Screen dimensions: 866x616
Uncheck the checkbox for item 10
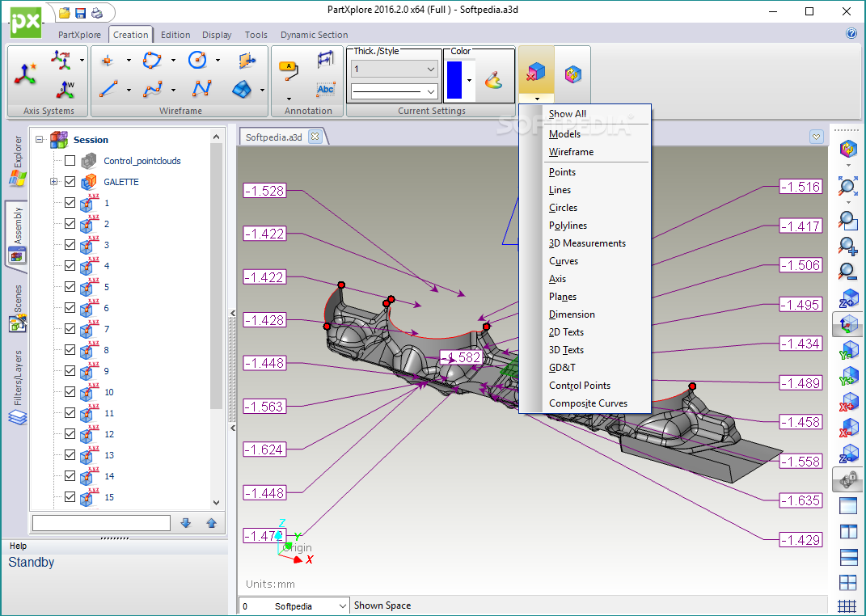70,391
